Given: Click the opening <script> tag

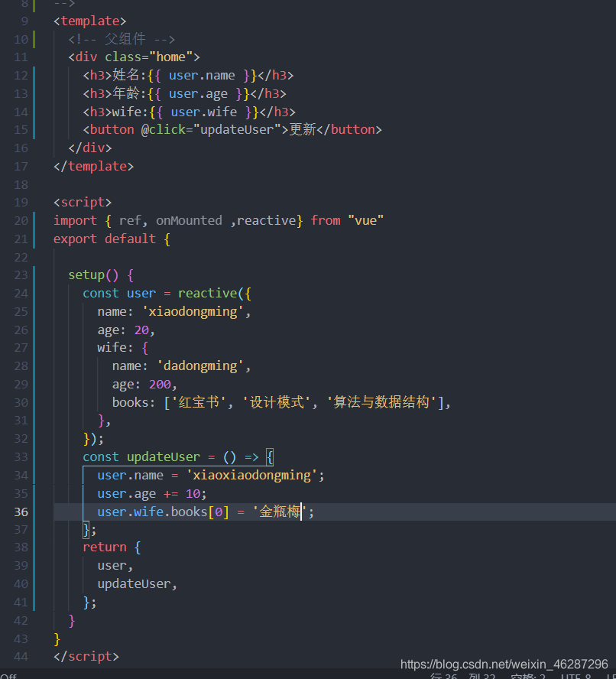Looking at the screenshot, I should 83,203.
